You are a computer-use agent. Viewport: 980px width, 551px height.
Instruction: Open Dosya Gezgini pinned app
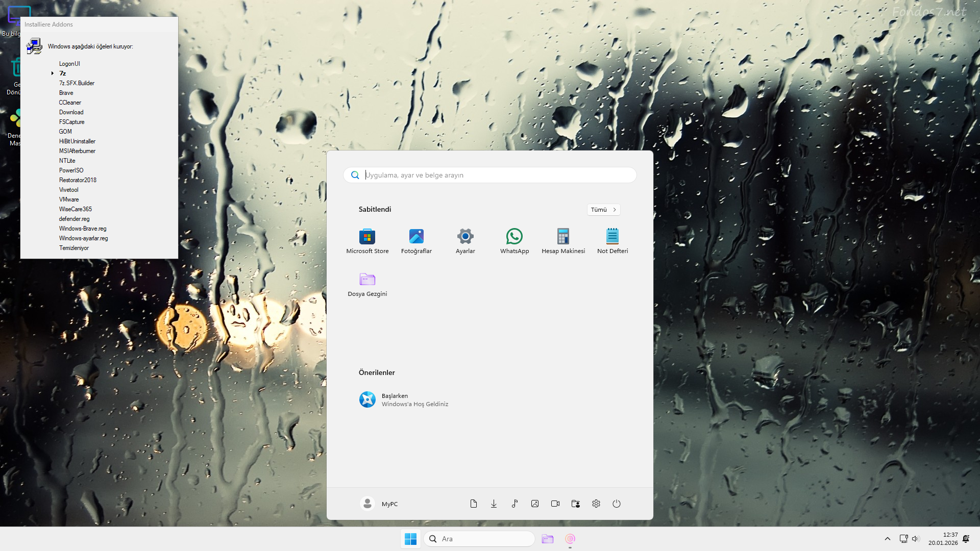coord(367,284)
